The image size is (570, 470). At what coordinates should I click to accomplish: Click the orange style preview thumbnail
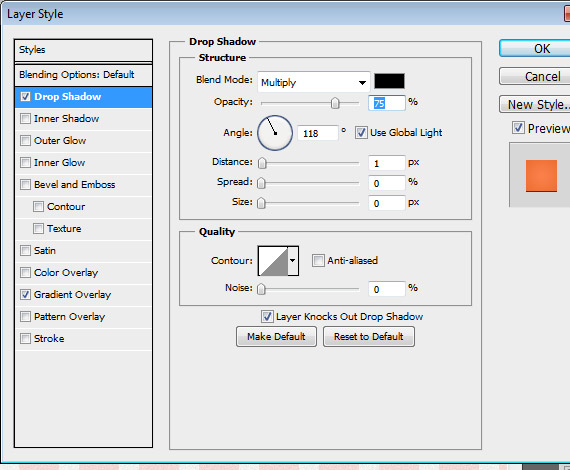tap(541, 176)
